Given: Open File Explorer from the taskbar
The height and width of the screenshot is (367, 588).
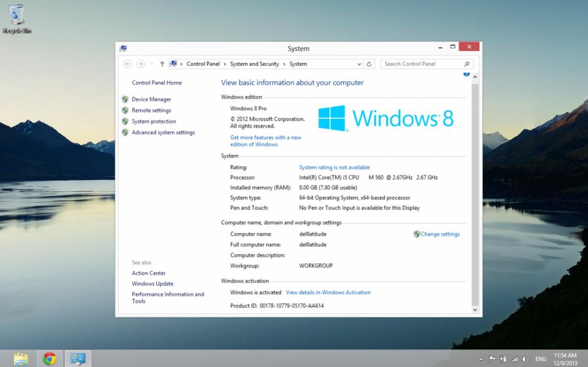Looking at the screenshot, I should pos(21,359).
